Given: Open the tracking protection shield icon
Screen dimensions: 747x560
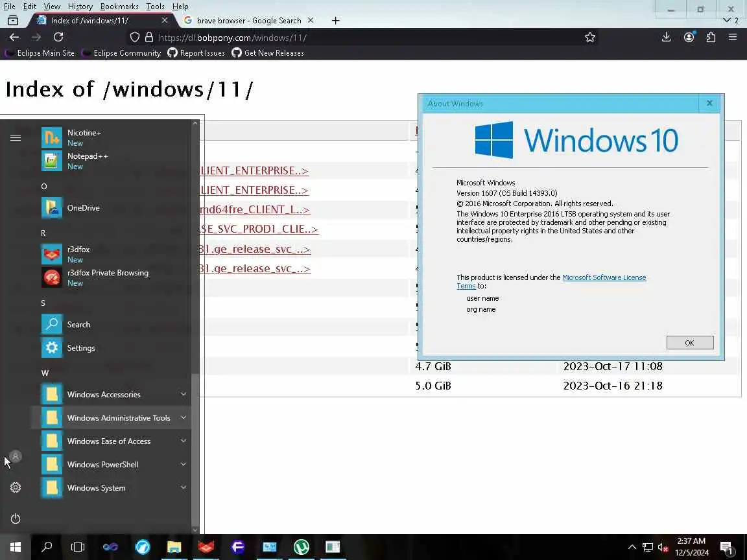Looking at the screenshot, I should pos(135,37).
